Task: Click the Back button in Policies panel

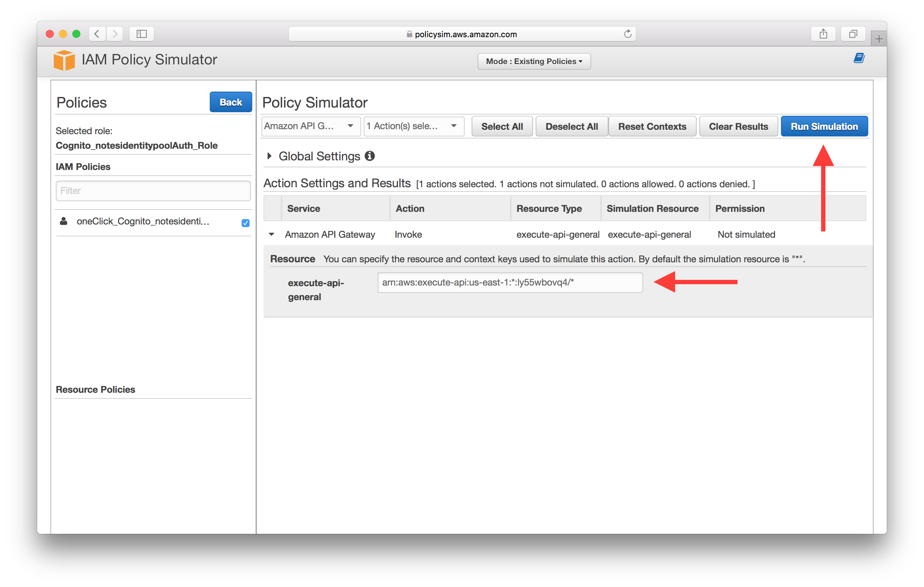Action: click(x=229, y=102)
